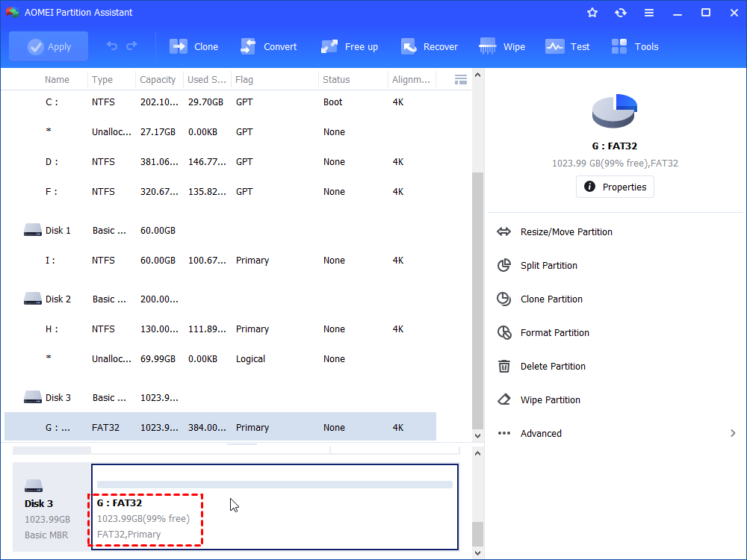The height and width of the screenshot is (560, 747).
Task: Click the redo arrow icon
Action: point(131,46)
